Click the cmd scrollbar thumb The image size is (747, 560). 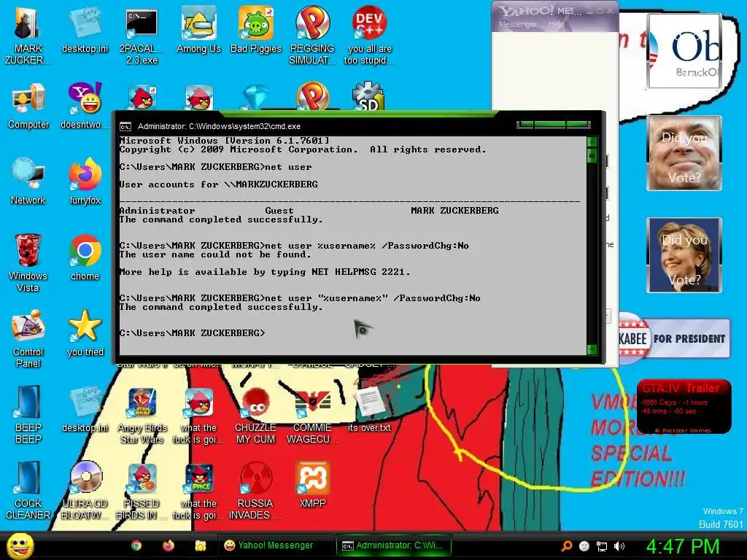coord(592,155)
